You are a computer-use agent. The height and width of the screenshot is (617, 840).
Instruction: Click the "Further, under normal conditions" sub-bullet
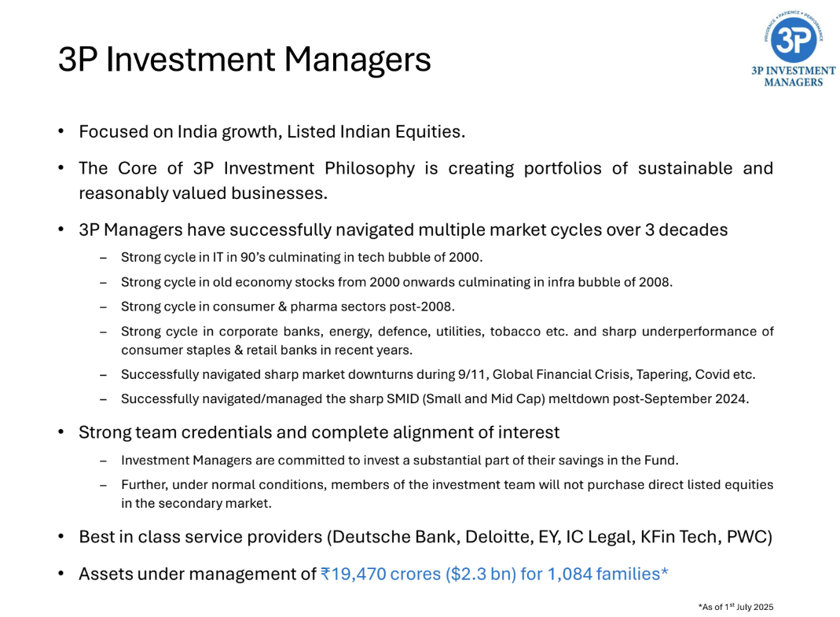[446, 484]
